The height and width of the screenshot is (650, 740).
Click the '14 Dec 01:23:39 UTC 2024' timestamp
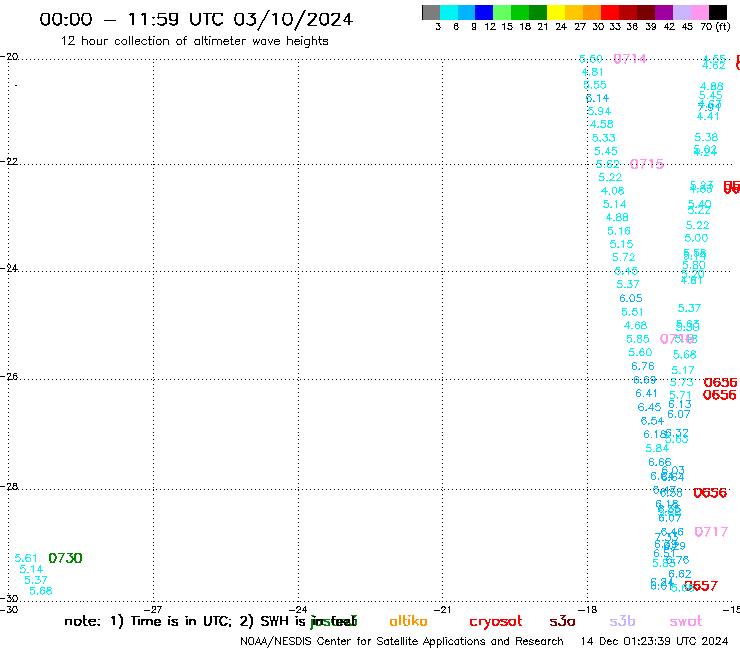(654, 642)
